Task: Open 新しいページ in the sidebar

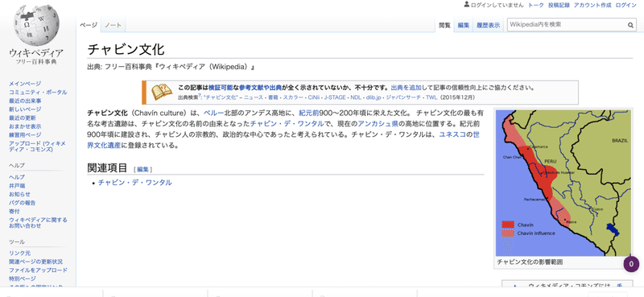Action: point(25,109)
